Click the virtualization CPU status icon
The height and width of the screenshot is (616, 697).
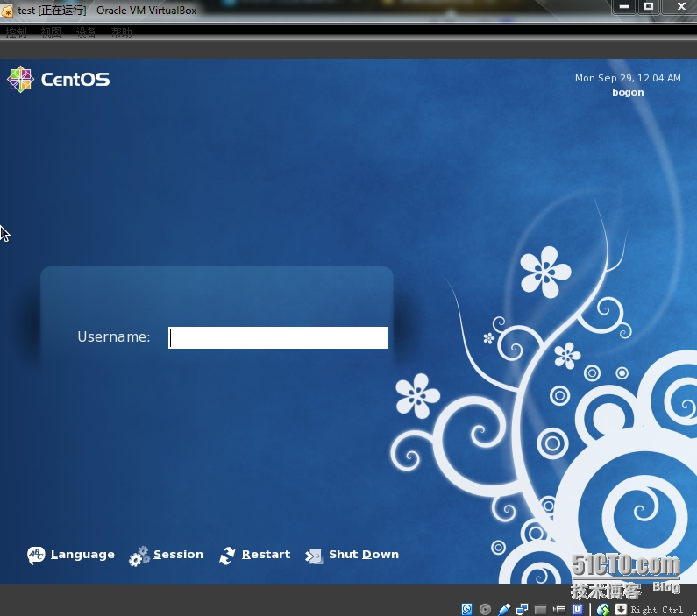577,609
